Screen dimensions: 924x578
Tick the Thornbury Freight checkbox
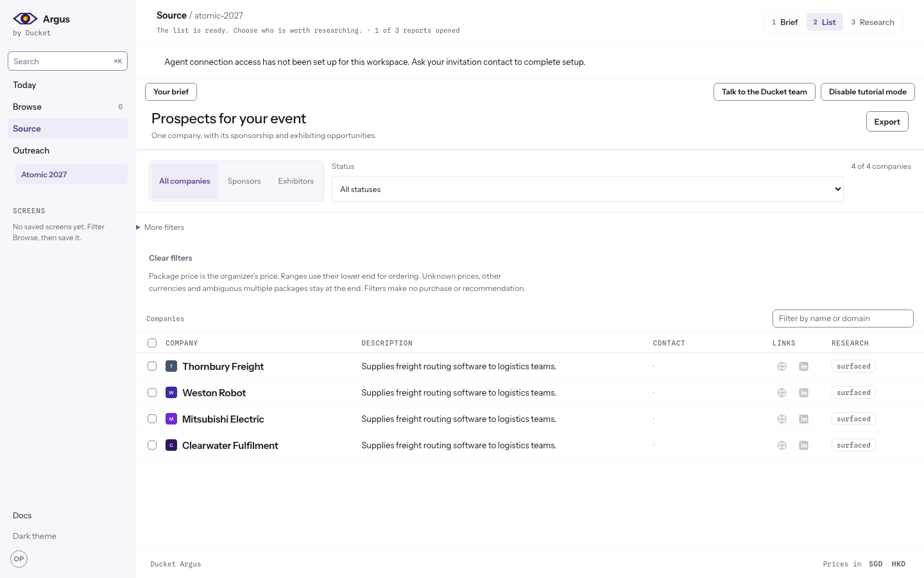(x=152, y=366)
